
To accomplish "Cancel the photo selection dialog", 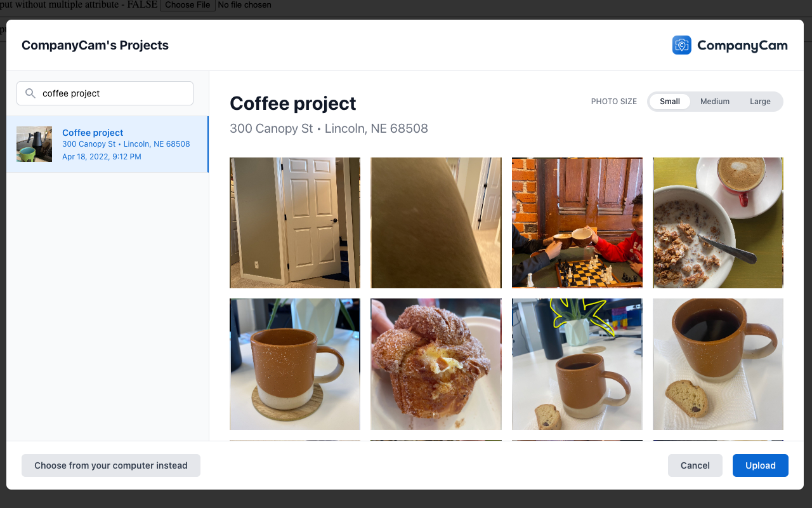I will (695, 465).
